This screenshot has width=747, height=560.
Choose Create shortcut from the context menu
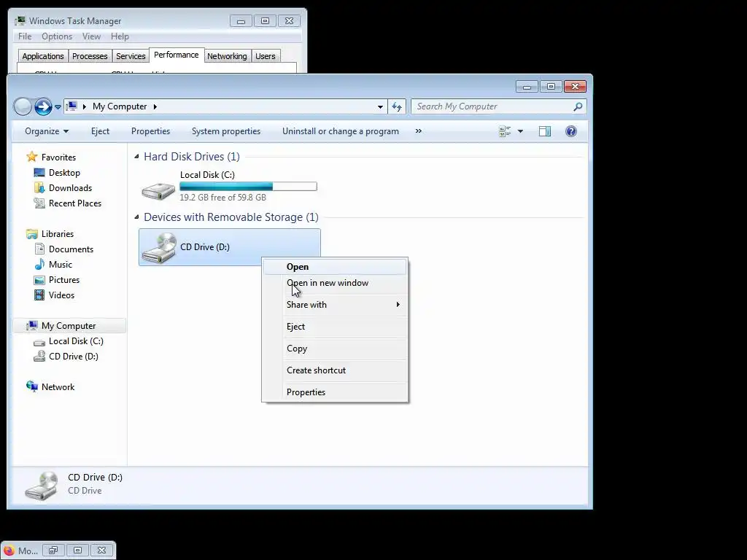(x=335, y=370)
